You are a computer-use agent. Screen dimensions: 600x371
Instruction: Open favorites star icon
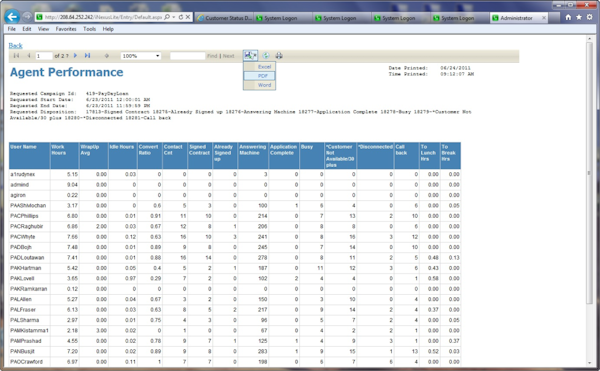(x=579, y=17)
